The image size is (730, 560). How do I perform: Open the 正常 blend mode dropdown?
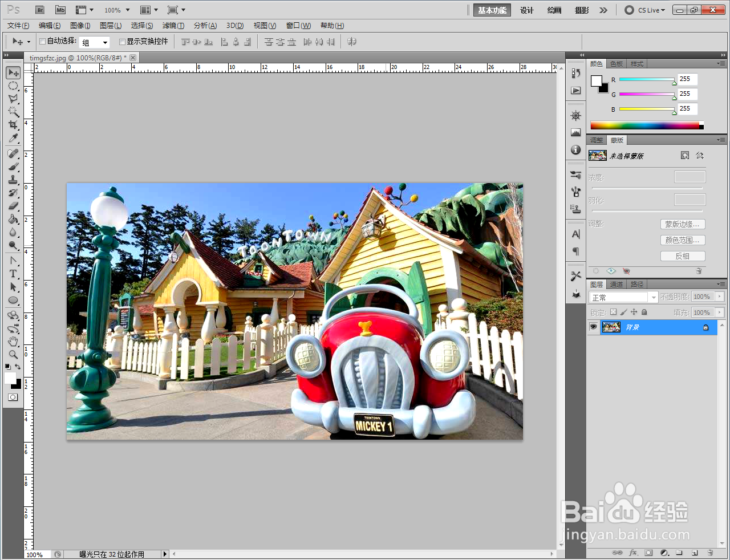tap(624, 297)
